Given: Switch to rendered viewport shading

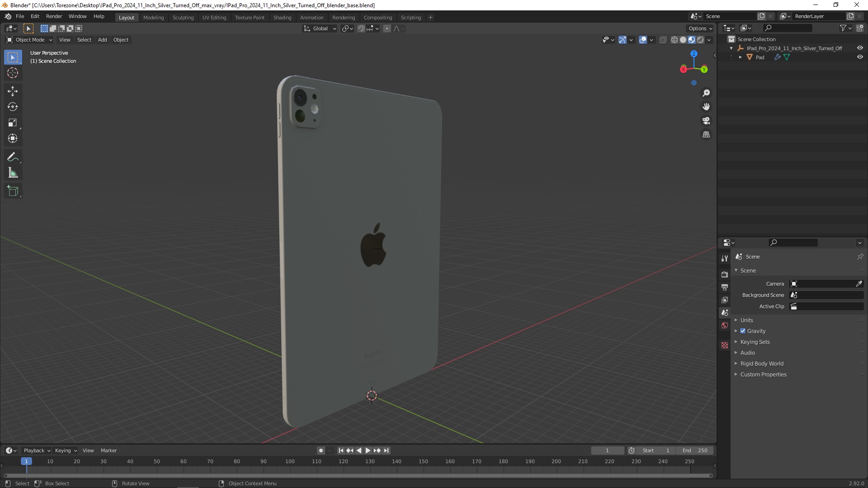Looking at the screenshot, I should click(700, 40).
